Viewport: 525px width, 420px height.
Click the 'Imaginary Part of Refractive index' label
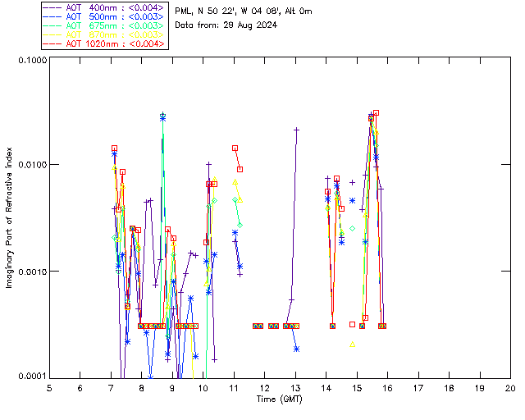pos(9,217)
